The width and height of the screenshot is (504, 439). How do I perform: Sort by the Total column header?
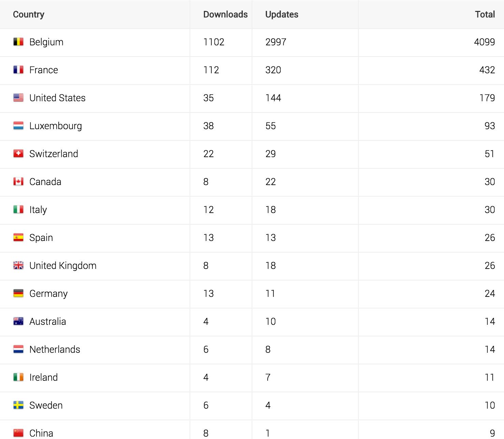[485, 14]
